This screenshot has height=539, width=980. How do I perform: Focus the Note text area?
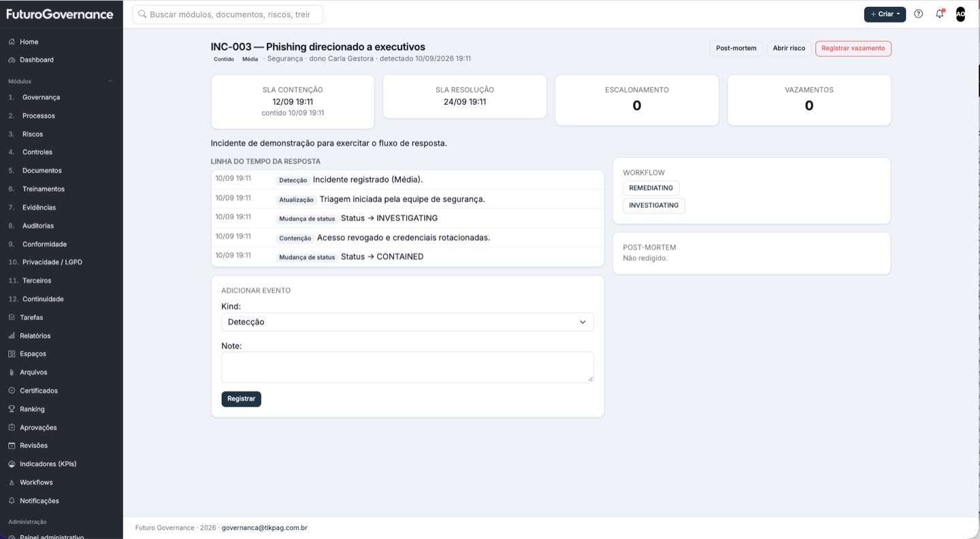(x=408, y=367)
